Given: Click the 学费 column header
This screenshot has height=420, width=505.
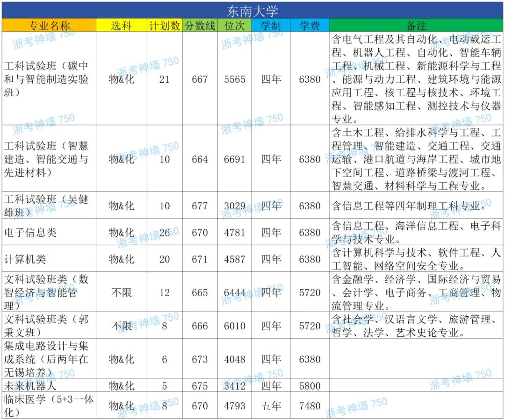Looking at the screenshot, I should [x=310, y=25].
